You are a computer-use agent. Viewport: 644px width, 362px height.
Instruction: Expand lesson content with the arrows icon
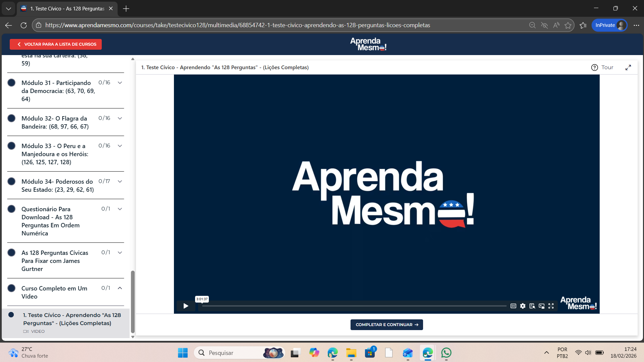pos(628,67)
